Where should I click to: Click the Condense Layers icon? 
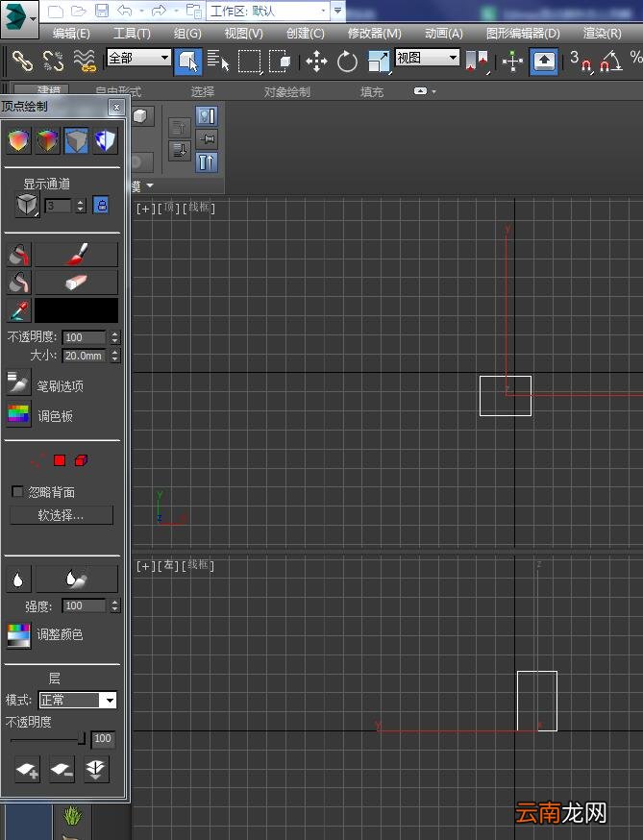coord(96,770)
